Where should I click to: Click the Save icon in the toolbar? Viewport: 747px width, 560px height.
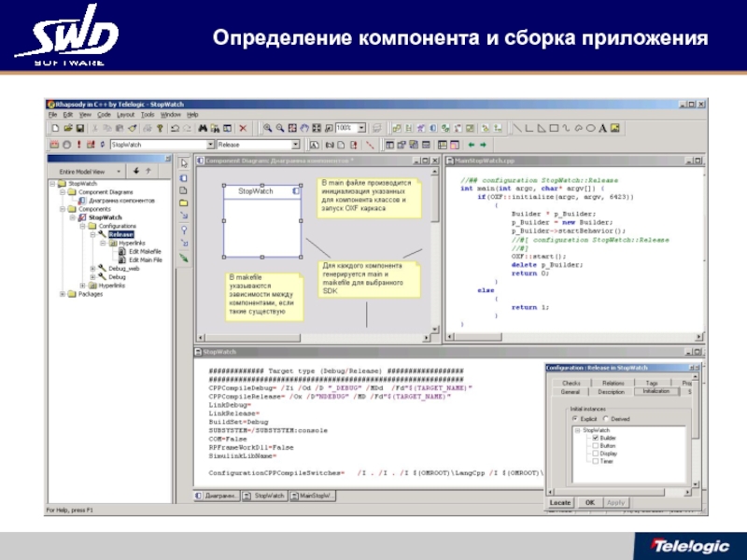pyautogui.click(x=81, y=127)
